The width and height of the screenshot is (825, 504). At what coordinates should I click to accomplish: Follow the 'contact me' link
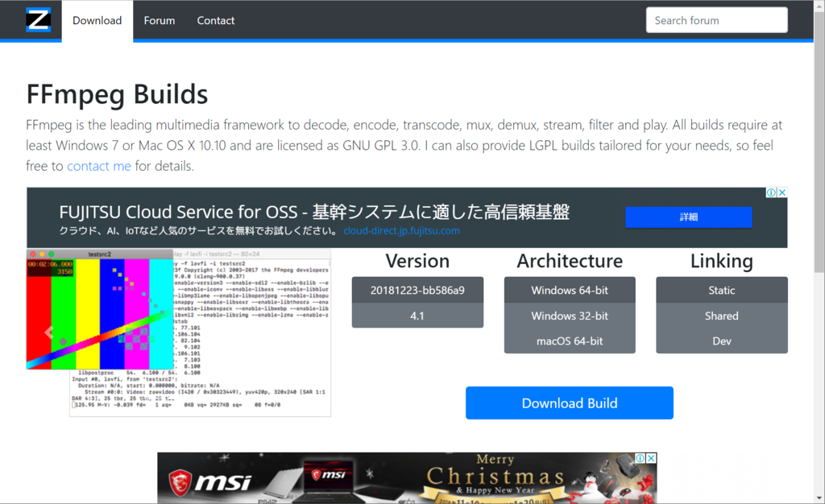point(99,166)
